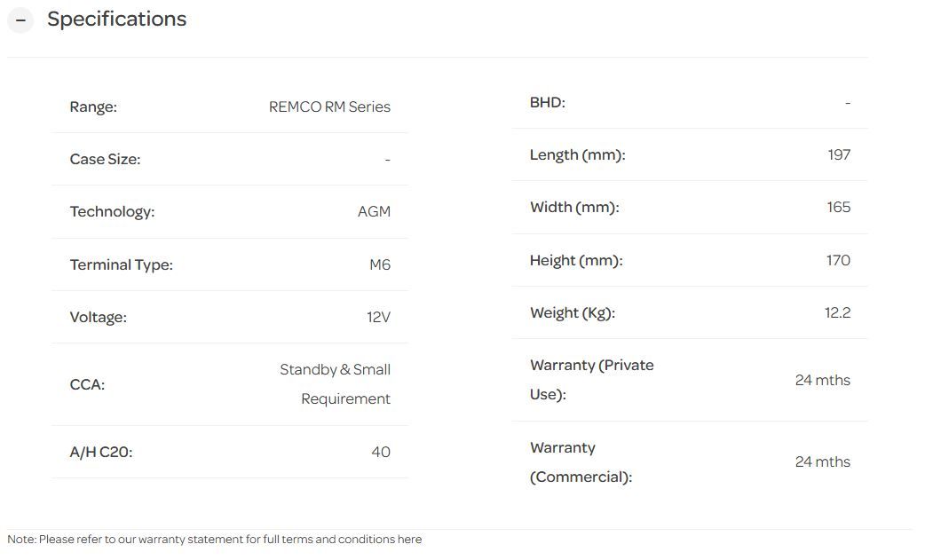The width and height of the screenshot is (925, 560).
Task: Select the M6 terminal value
Action: (x=379, y=264)
